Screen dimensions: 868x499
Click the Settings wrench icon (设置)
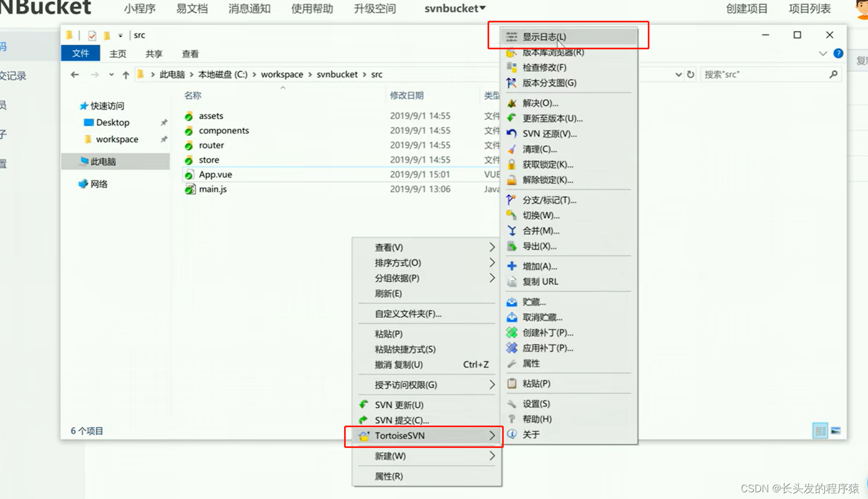[512, 404]
